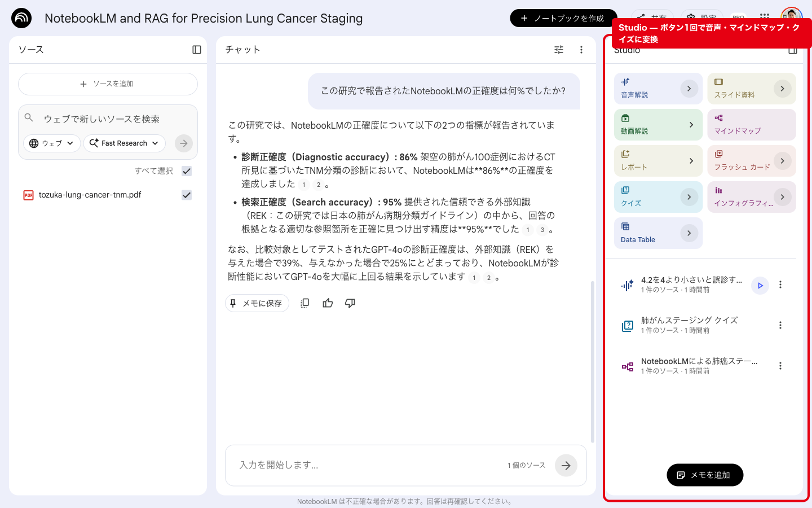Open chat configuration sliders icon
This screenshot has height=508, width=812.
559,50
